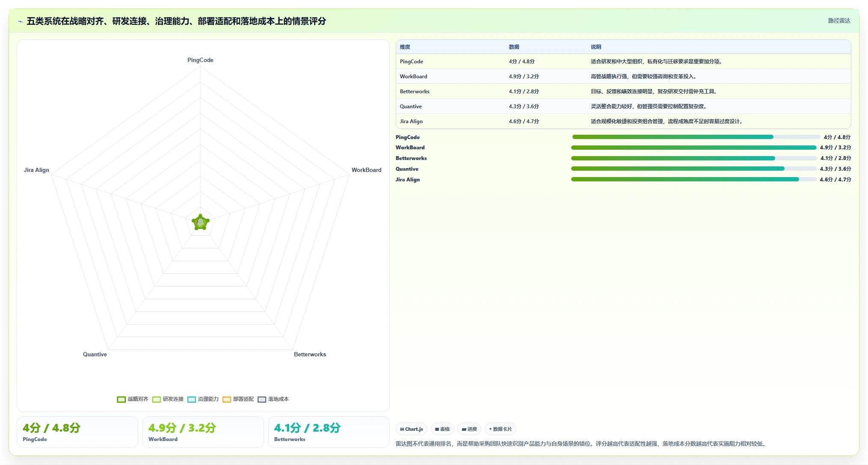Toggle the 战略对齐 legend item

pos(133,399)
